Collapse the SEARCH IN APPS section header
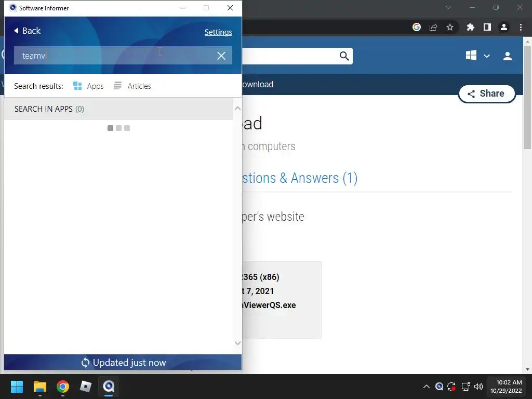 [119, 109]
